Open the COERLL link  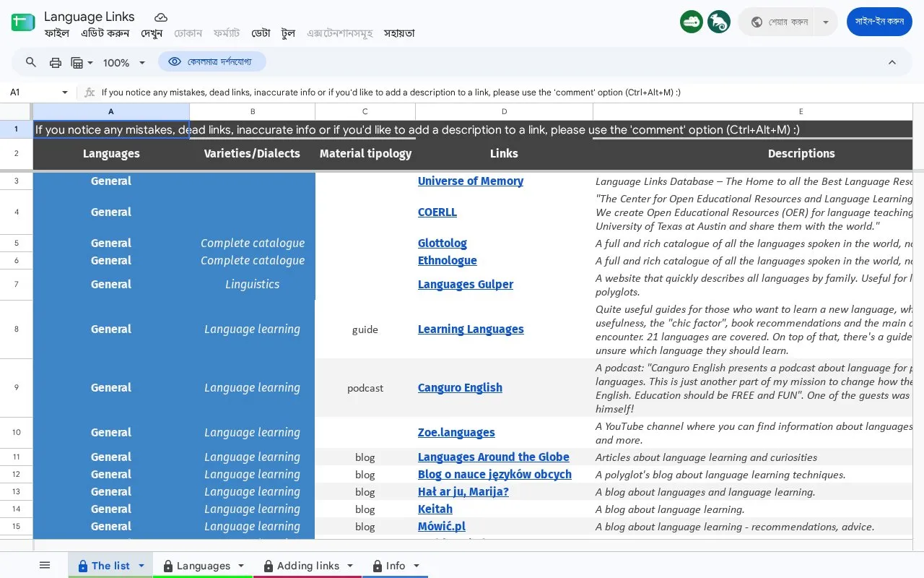tap(437, 212)
